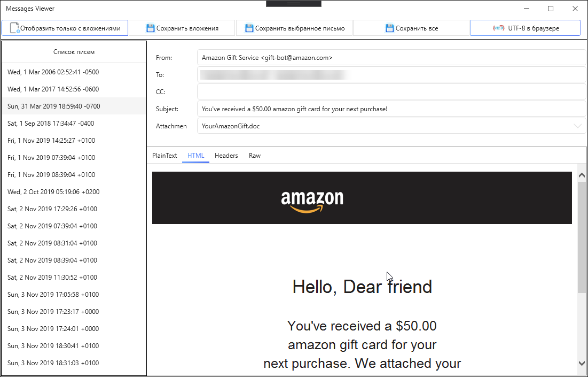
Task: Open the Raw tab
Action: [255, 156]
